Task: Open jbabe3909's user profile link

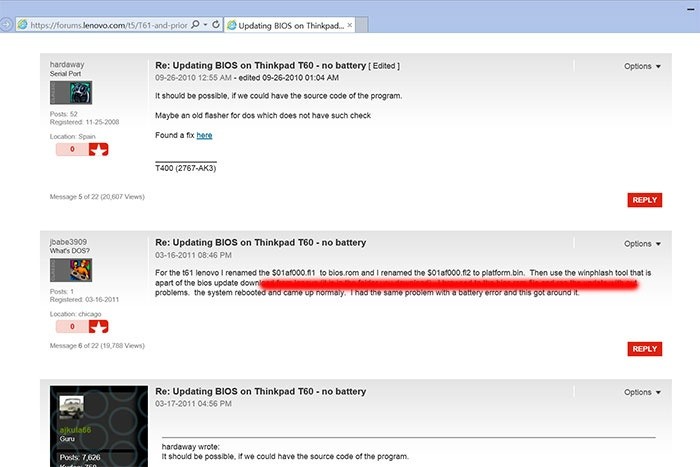Action: [x=68, y=242]
